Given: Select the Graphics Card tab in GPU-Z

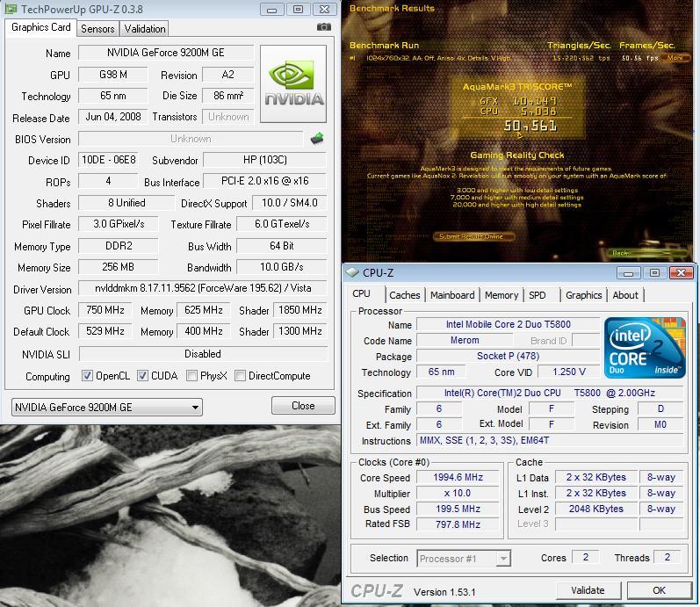Looking at the screenshot, I should tap(40, 27).
